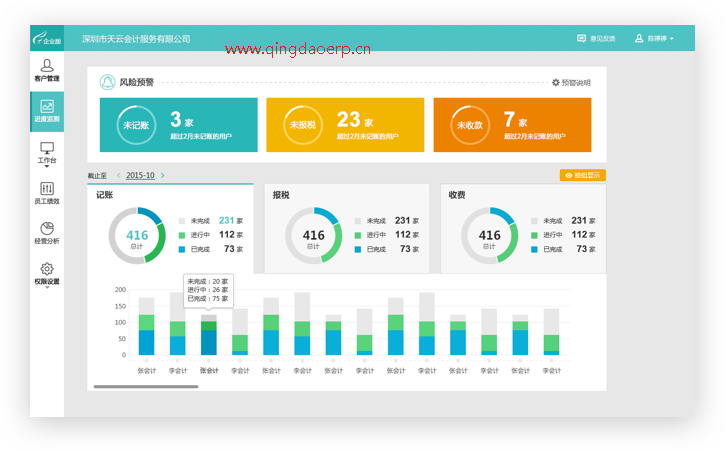This screenshot has width=725, height=452.
Task: Expand the 权限设置 sidebar menu
Action: pos(47,273)
